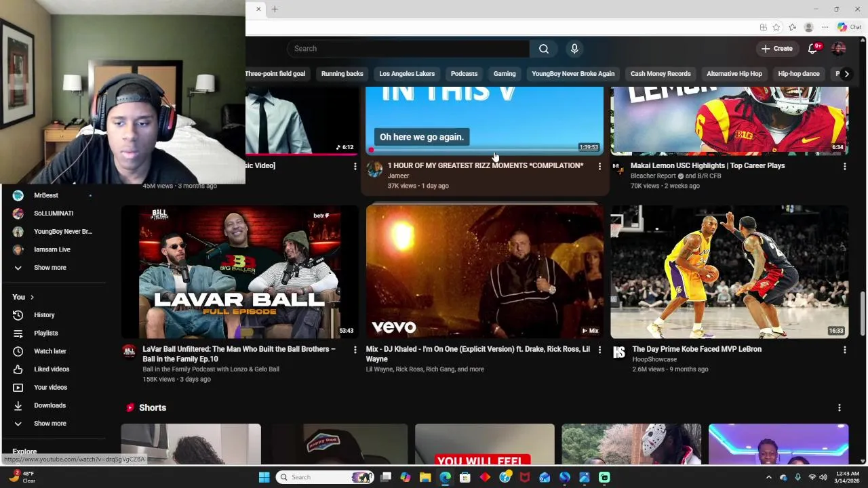Click the YouTube search magnifier button

[x=543, y=49]
